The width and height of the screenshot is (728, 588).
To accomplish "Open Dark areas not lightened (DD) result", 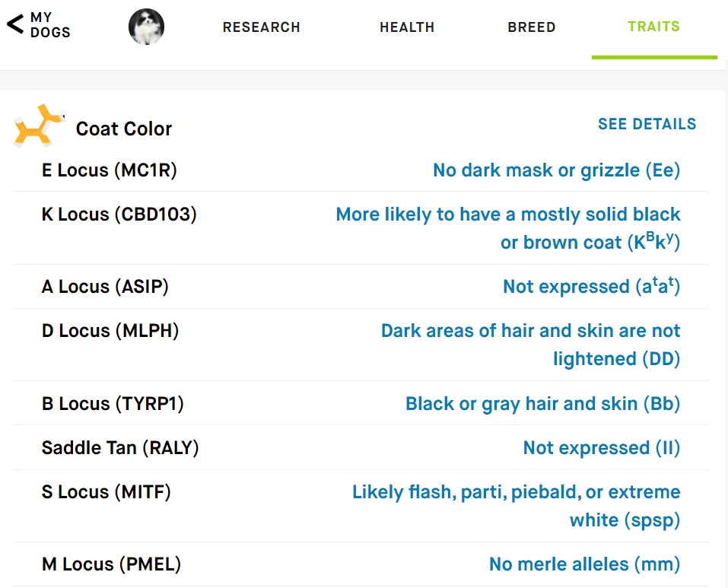I will pos(531,345).
